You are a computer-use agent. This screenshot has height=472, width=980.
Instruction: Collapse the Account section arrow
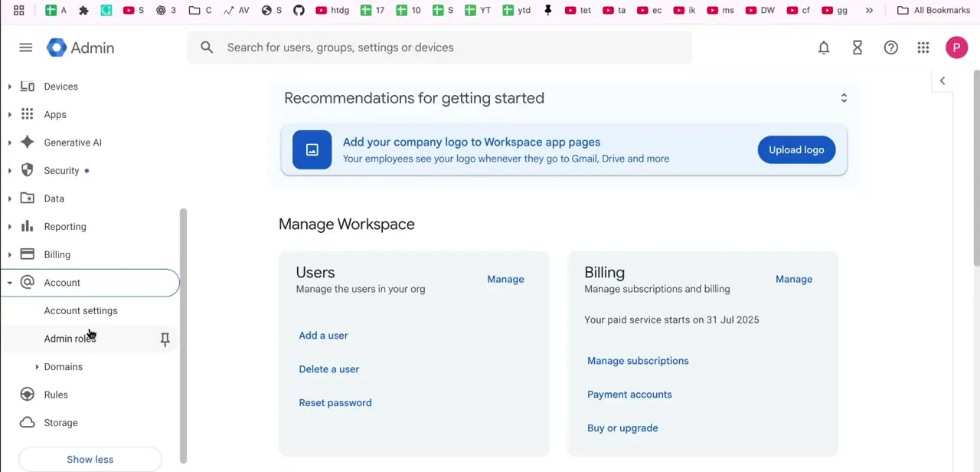(x=10, y=283)
